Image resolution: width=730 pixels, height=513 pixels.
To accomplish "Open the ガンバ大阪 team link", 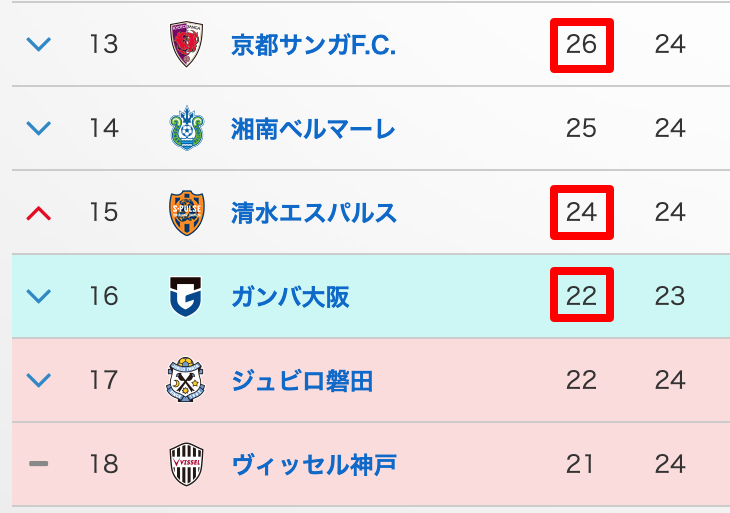I will [x=290, y=296].
